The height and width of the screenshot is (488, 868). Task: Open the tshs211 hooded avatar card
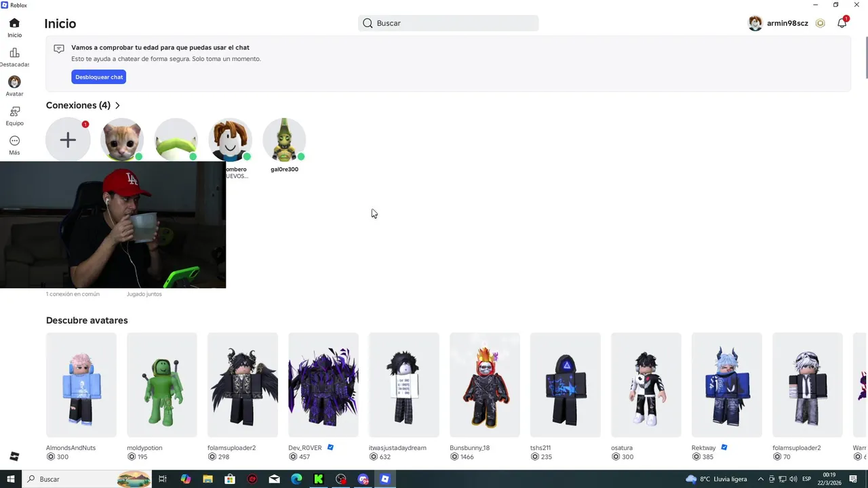(566, 384)
